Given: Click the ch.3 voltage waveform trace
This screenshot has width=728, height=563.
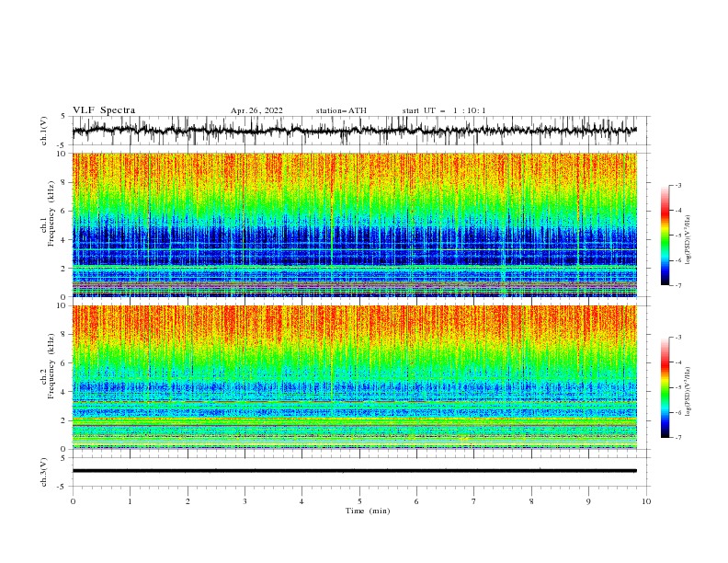Looking at the screenshot, I should point(354,471).
